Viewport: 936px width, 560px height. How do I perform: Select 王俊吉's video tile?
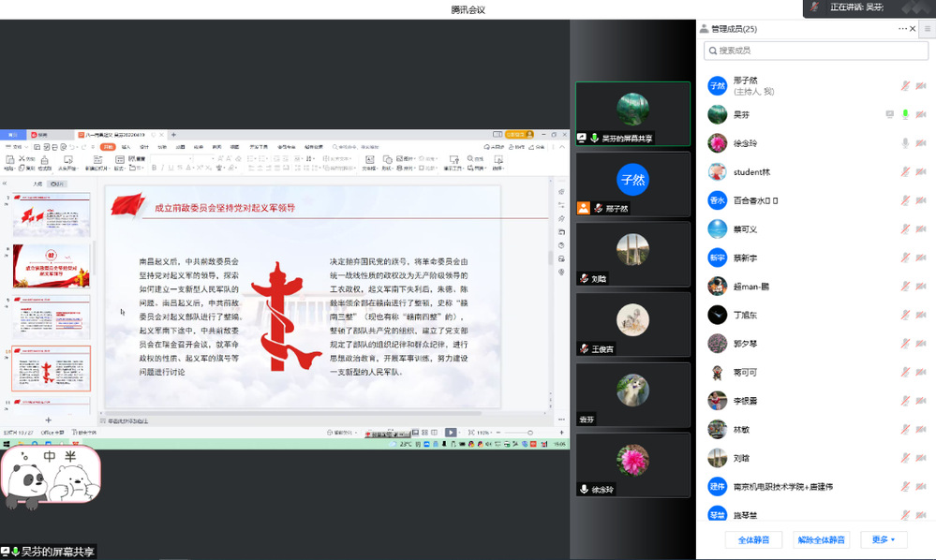632,324
